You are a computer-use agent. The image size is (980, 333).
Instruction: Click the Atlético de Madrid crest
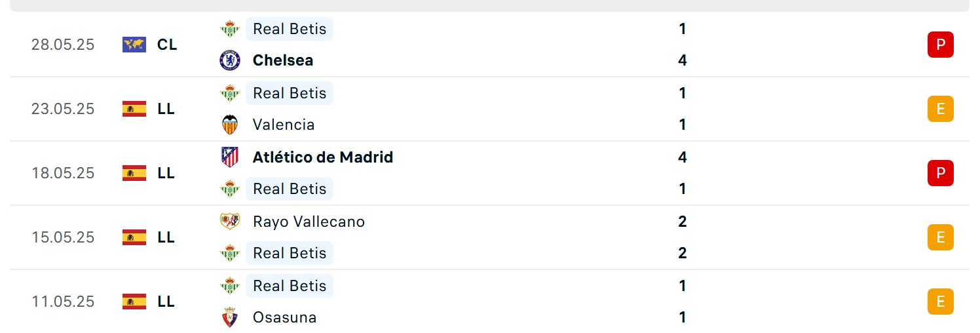point(230,157)
